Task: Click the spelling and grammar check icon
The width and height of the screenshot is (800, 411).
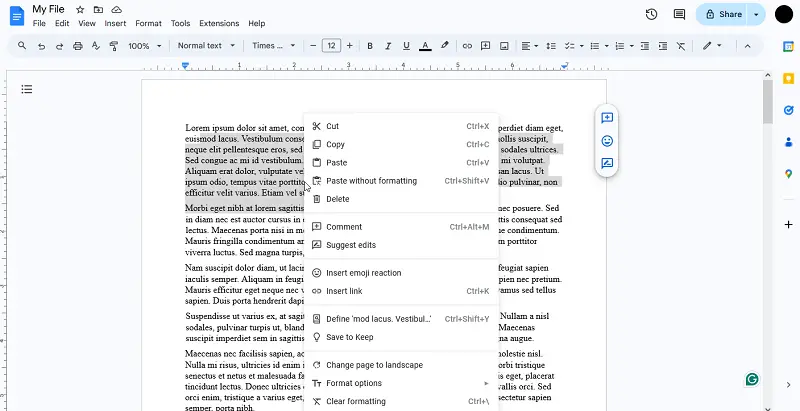Action: pos(95,46)
